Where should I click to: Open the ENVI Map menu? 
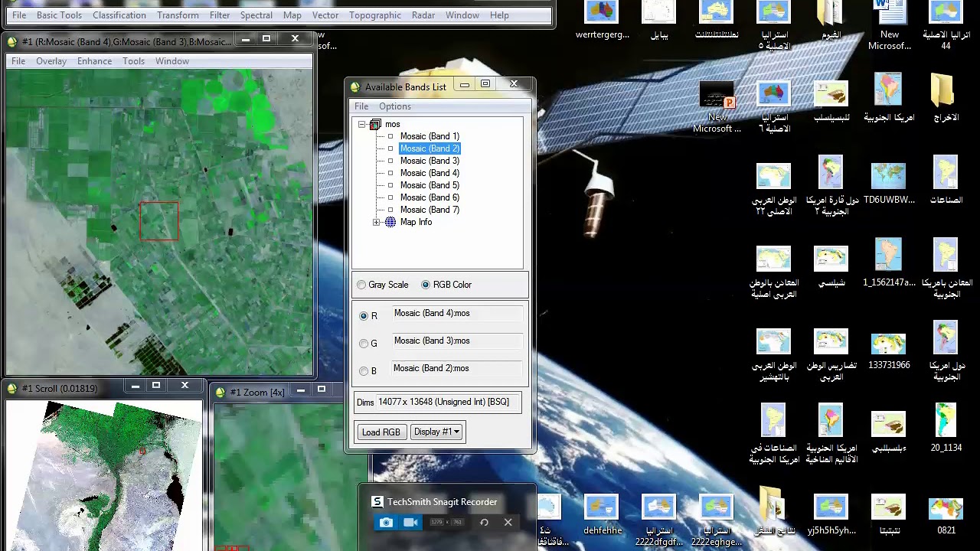[292, 15]
